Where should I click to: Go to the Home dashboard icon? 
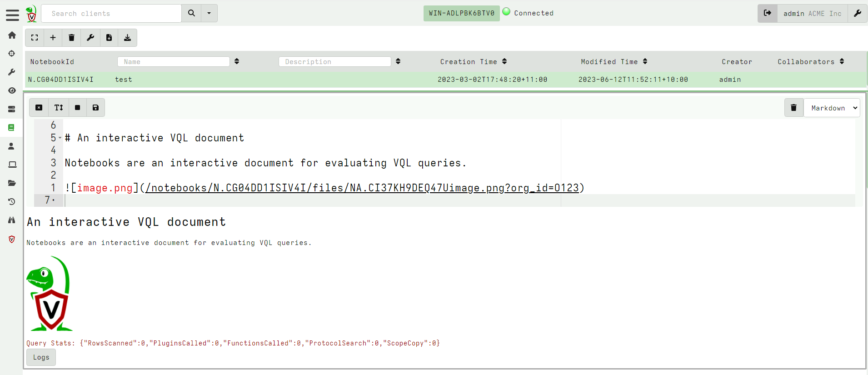(x=12, y=35)
